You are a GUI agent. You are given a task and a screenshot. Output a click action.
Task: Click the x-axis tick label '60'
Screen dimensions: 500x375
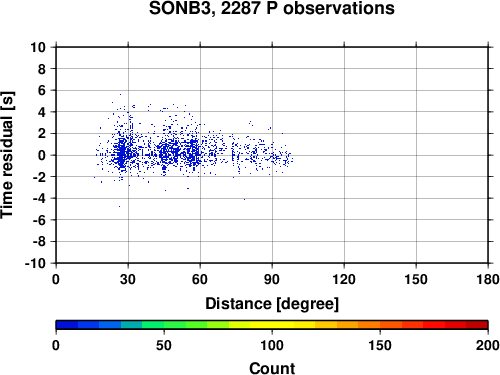pyautogui.click(x=200, y=279)
